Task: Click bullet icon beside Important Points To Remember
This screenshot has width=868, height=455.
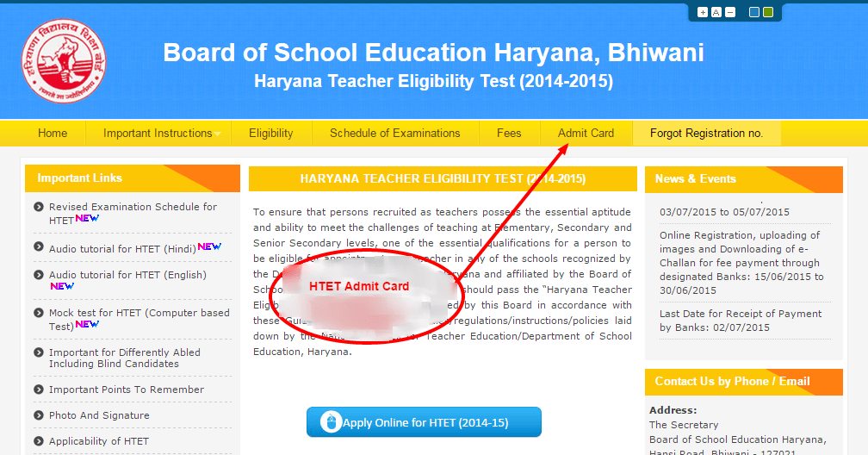Action: coord(38,390)
